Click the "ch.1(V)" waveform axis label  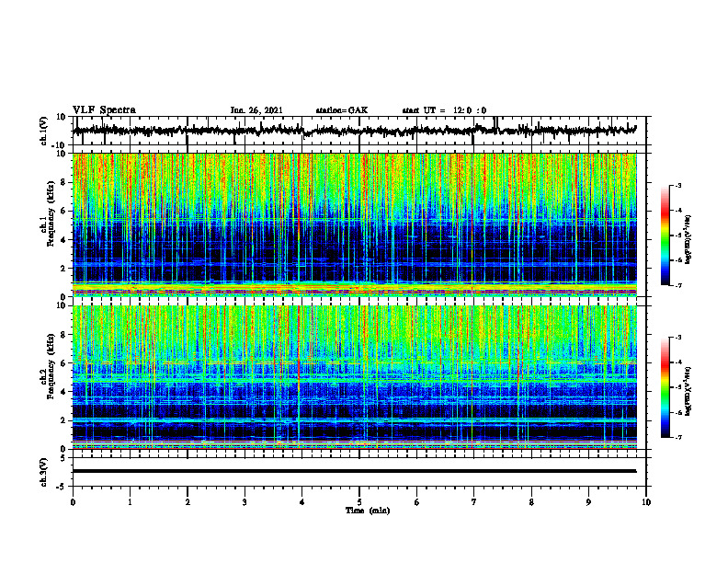point(44,131)
